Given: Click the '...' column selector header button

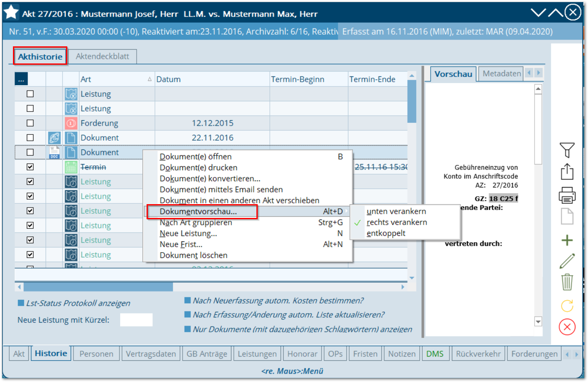Looking at the screenshot, I should 21,78.
